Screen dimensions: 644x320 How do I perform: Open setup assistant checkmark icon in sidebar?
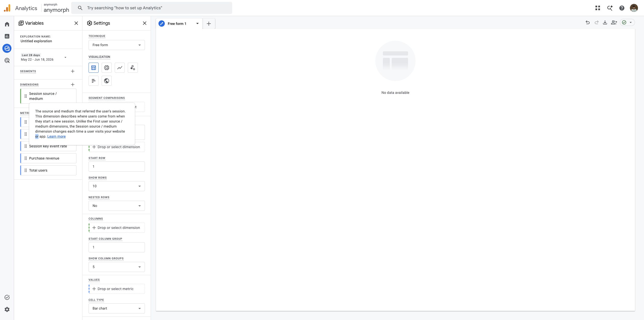click(x=7, y=297)
